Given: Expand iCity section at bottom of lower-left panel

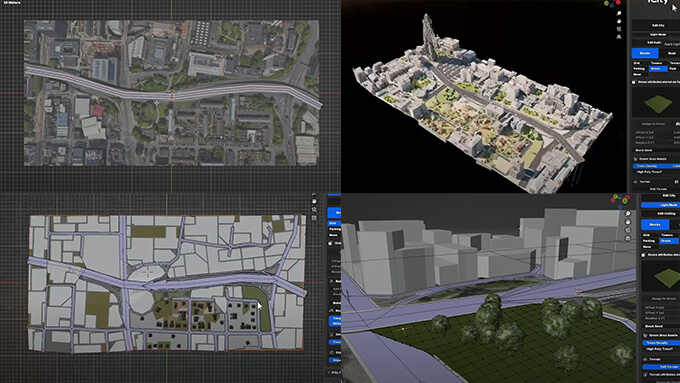Looking at the screenshot, I should 328,372.
